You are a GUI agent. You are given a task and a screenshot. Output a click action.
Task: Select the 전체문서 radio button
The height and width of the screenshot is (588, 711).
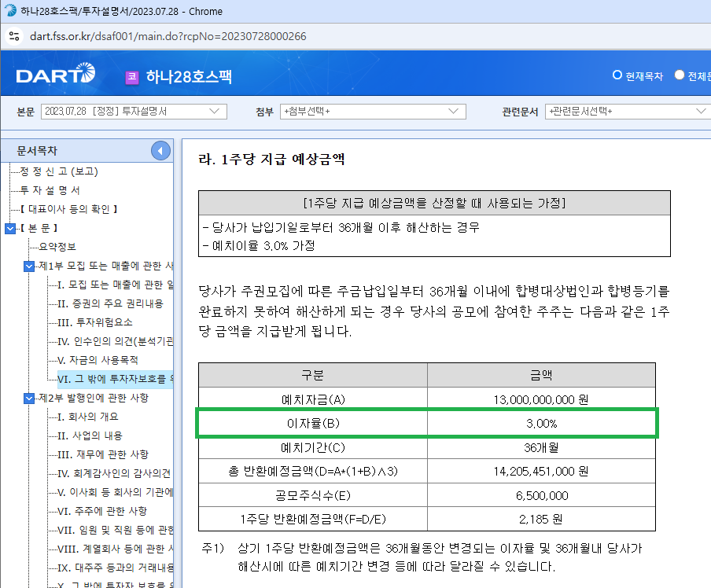tap(680, 76)
